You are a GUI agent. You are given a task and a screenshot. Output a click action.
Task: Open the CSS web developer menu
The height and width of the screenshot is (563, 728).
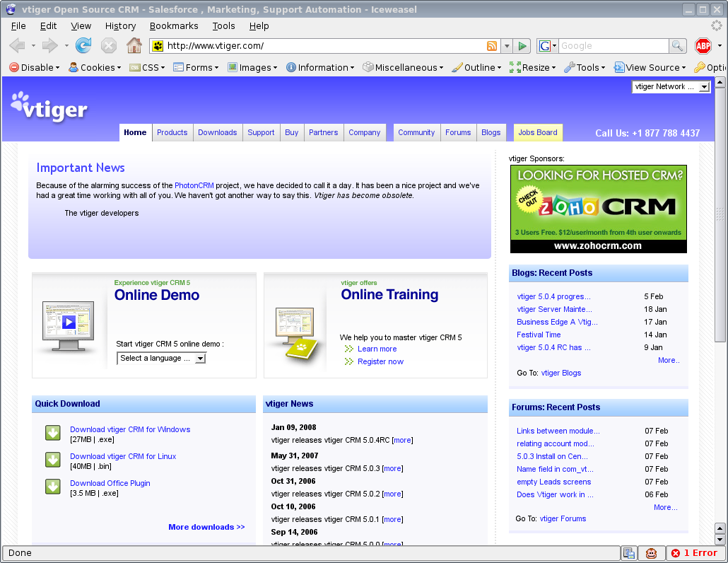tap(147, 68)
